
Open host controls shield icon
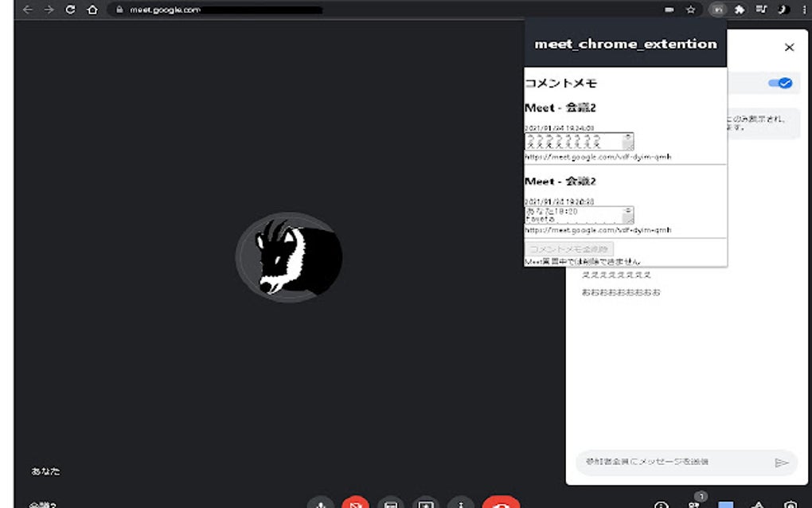pos(791,504)
